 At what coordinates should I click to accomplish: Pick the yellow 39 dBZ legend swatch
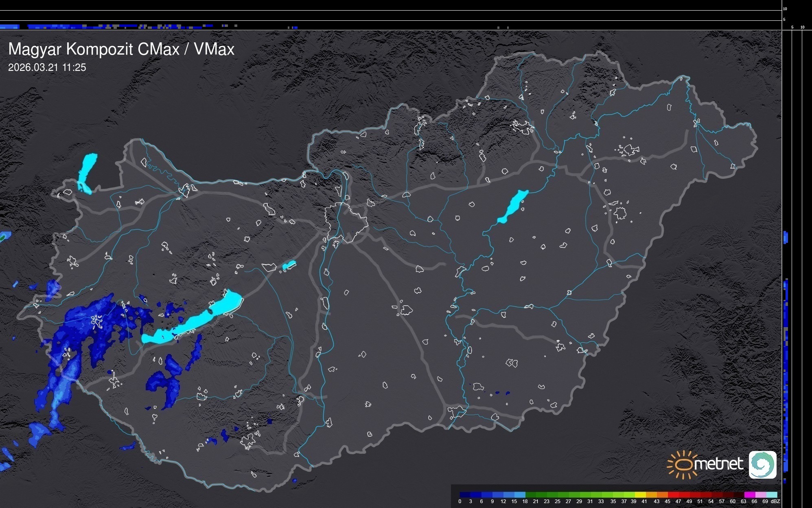pyautogui.click(x=641, y=495)
